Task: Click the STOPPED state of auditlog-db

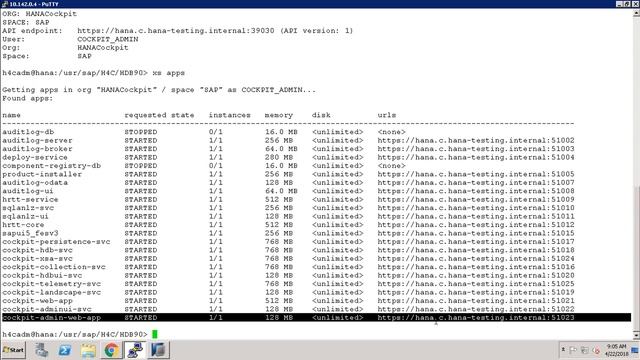Action: point(141,132)
